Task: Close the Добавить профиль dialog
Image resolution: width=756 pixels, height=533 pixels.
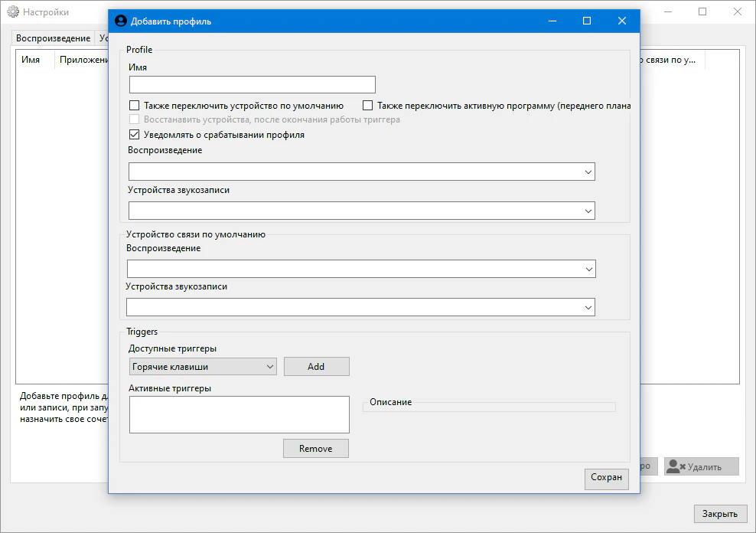Action: tap(622, 21)
